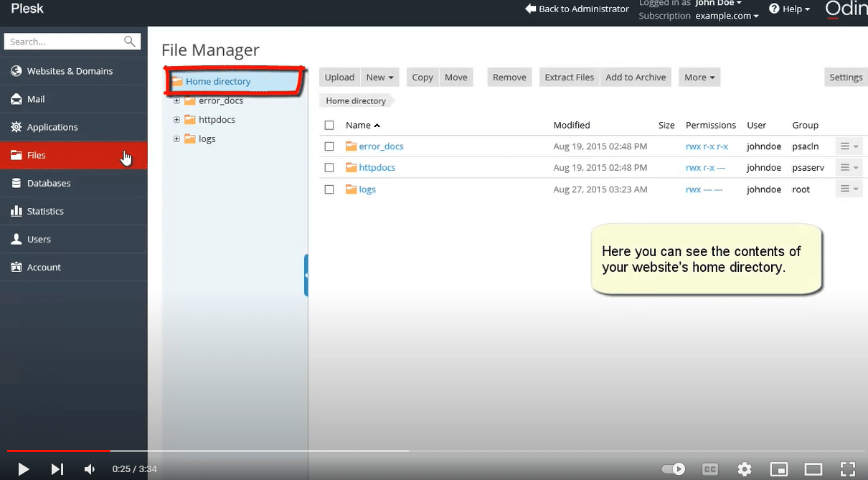
Task: Tick the httpdocs checkbox
Action: (x=329, y=167)
